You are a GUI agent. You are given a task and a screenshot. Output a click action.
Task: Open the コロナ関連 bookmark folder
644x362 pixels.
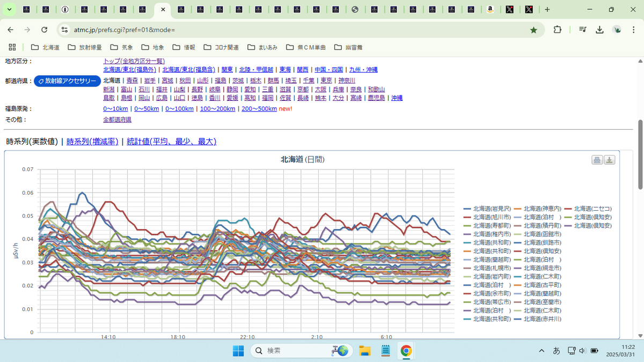pos(221,47)
